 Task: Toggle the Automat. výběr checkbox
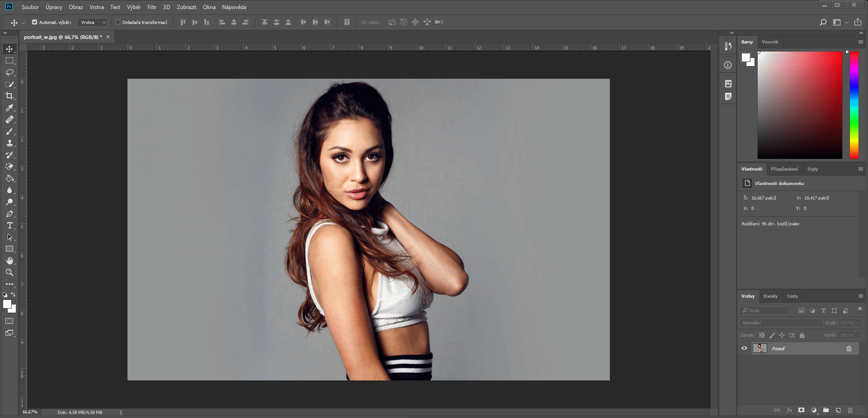[34, 22]
